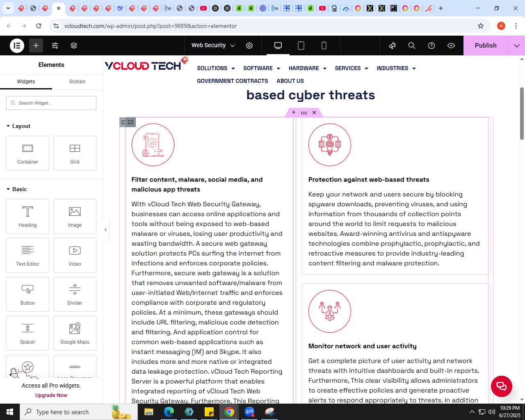Screen dimensions: 525x420
Task: Select the filter content gear icon image
Action: point(153,145)
